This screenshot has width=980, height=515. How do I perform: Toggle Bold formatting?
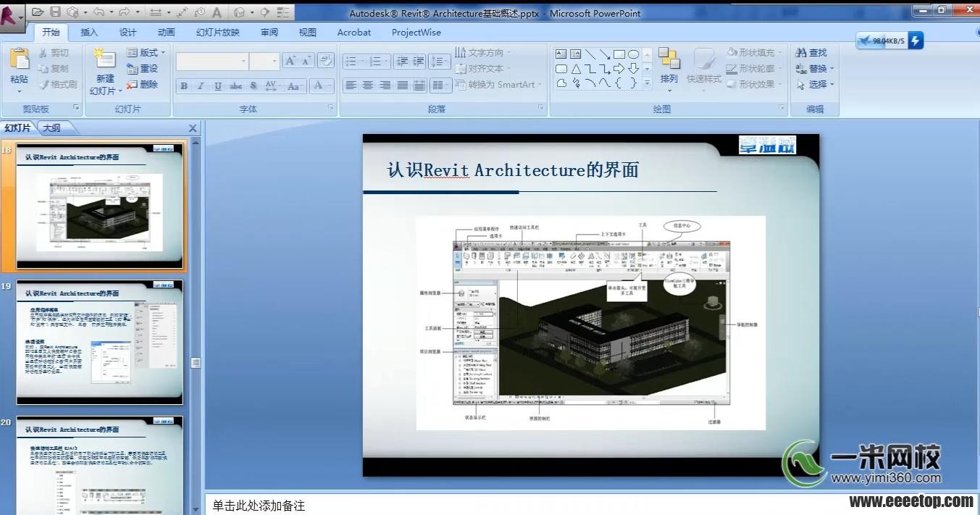(x=184, y=86)
